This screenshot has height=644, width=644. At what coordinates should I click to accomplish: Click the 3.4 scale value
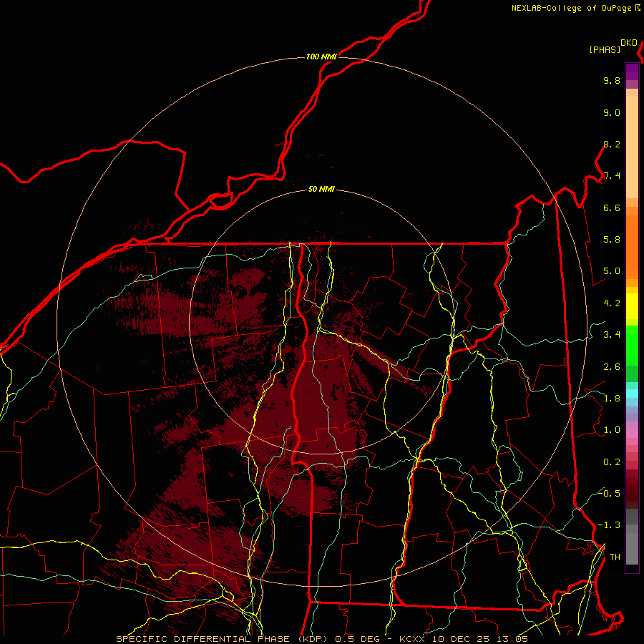pyautogui.click(x=612, y=335)
